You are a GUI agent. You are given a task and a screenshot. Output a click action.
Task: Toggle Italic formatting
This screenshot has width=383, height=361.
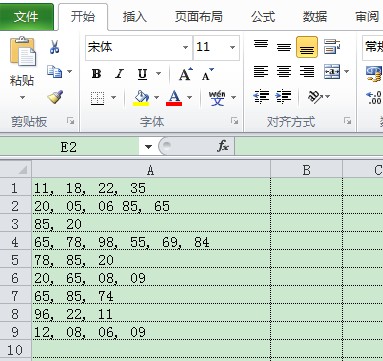pyautogui.click(x=119, y=74)
